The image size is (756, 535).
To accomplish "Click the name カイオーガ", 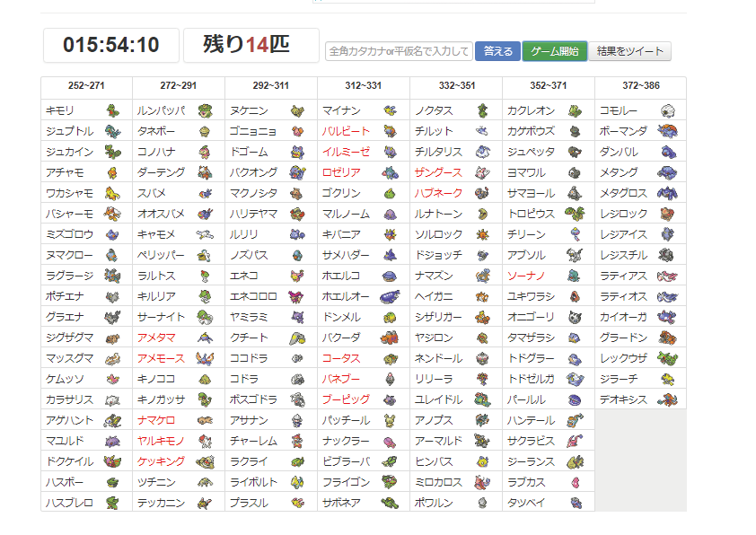I will 623,317.
